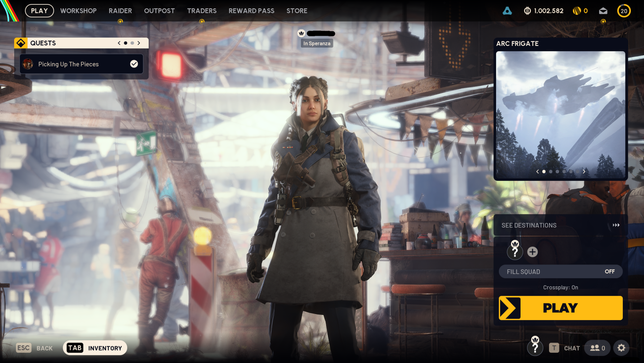Screen dimensions: 644x363
Task: Click the quest giver portrait icon
Action: pyautogui.click(x=28, y=64)
